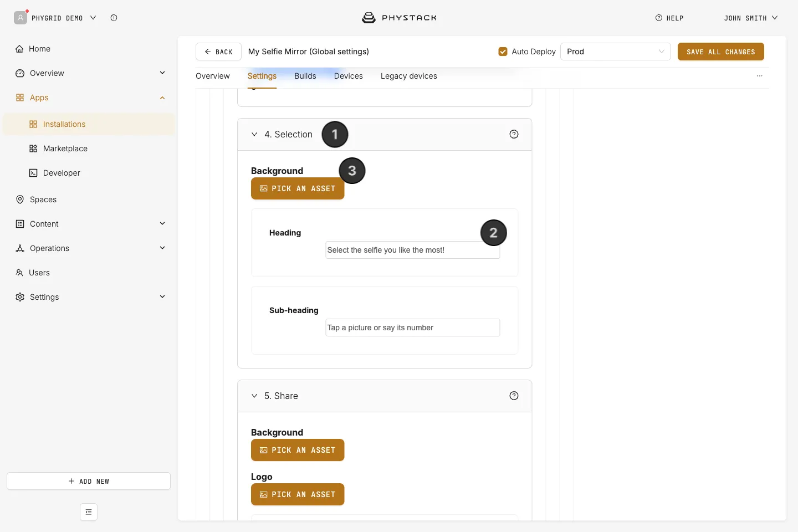Show help for the 4. Selection section

[x=514, y=134]
